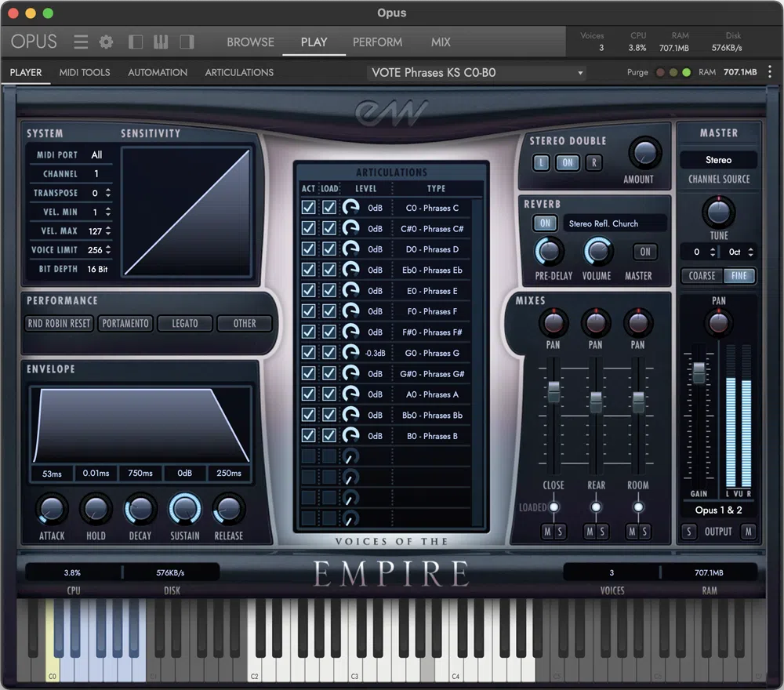Open the VOTE Phrases KS C0-B0 instrument dropdown

(478, 73)
